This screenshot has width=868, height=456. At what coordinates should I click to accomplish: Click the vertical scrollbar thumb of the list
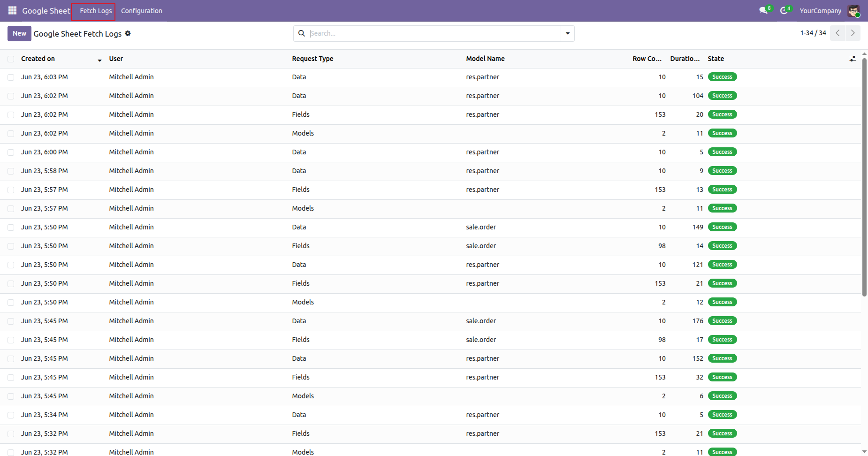[x=864, y=178]
